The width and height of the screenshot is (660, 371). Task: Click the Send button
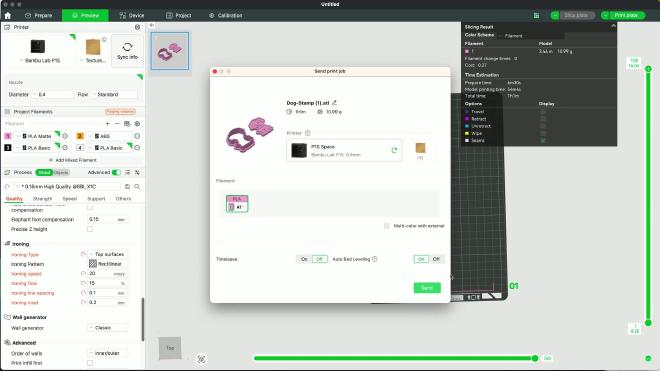click(427, 288)
